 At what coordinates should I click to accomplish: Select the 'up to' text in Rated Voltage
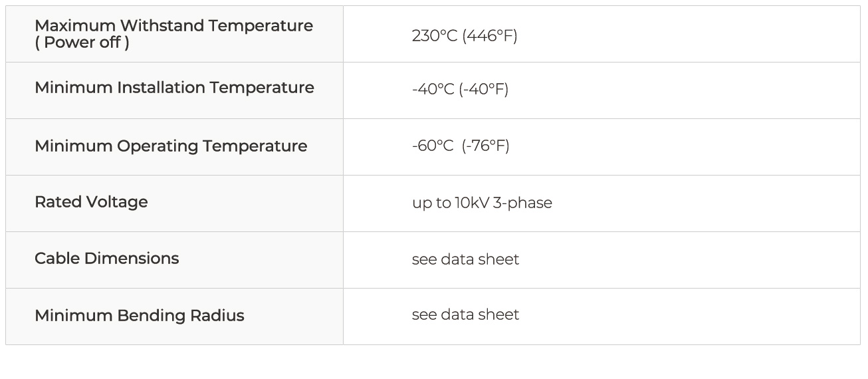(x=431, y=203)
